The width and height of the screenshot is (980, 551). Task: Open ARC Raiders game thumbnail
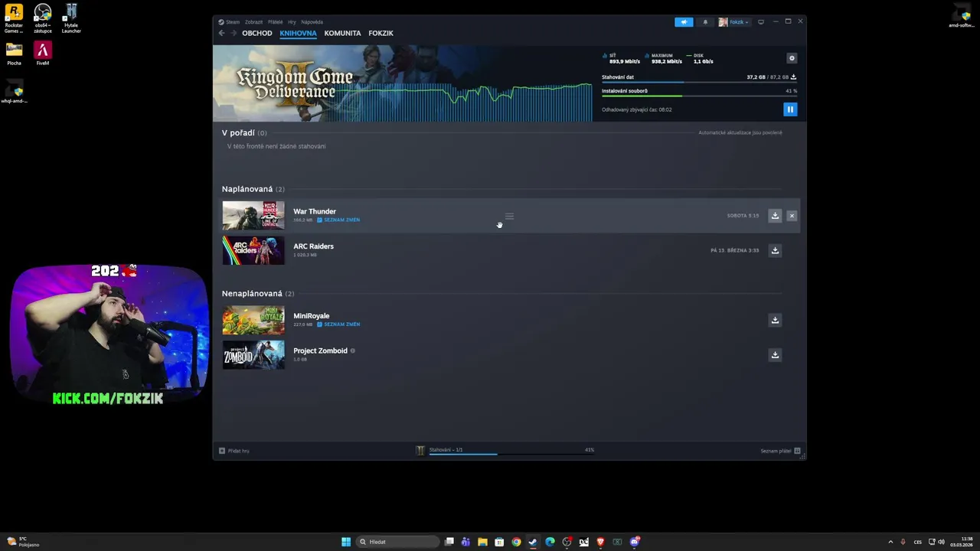tap(253, 250)
